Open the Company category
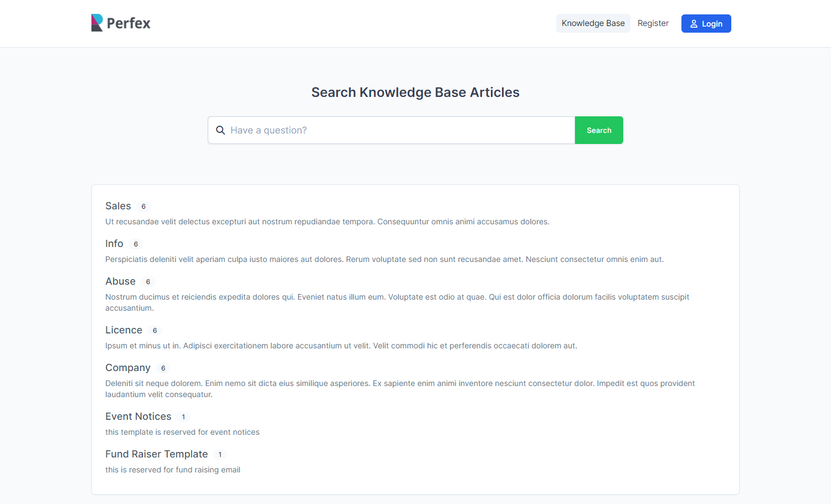The width and height of the screenshot is (831, 504). pyautogui.click(x=128, y=368)
